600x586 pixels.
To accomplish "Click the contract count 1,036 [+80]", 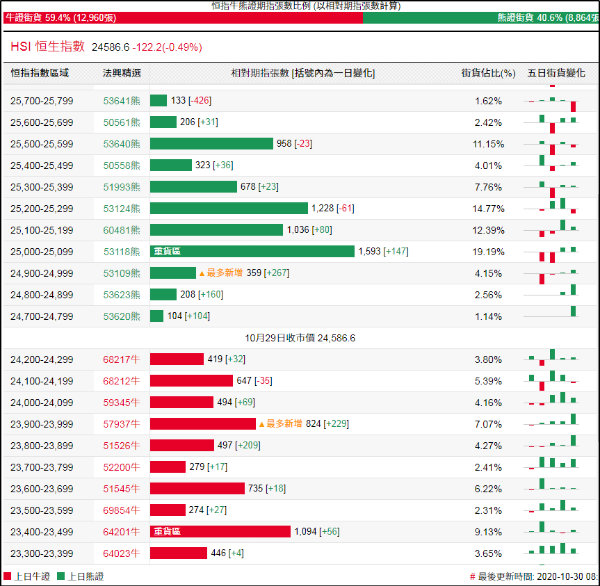I will pos(310,229).
